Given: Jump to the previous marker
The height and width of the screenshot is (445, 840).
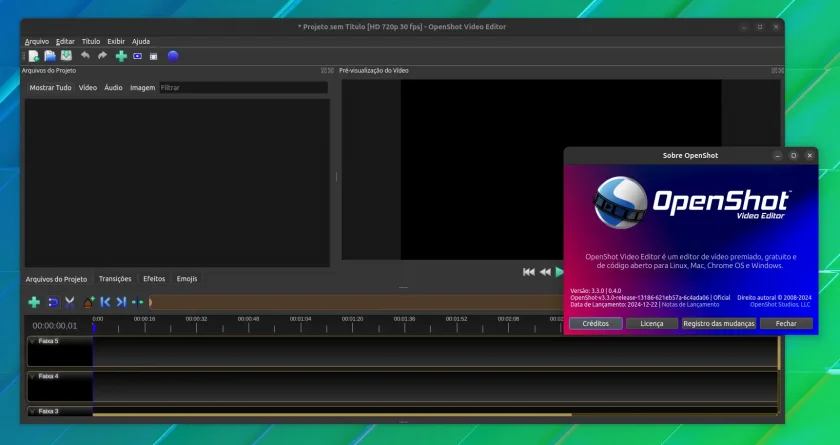Looking at the screenshot, I should click(x=105, y=302).
